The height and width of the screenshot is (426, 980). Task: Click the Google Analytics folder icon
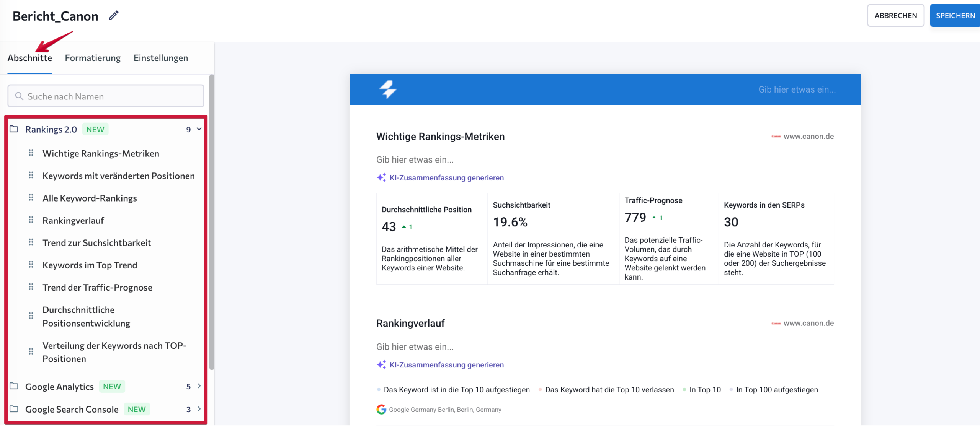pyautogui.click(x=14, y=386)
